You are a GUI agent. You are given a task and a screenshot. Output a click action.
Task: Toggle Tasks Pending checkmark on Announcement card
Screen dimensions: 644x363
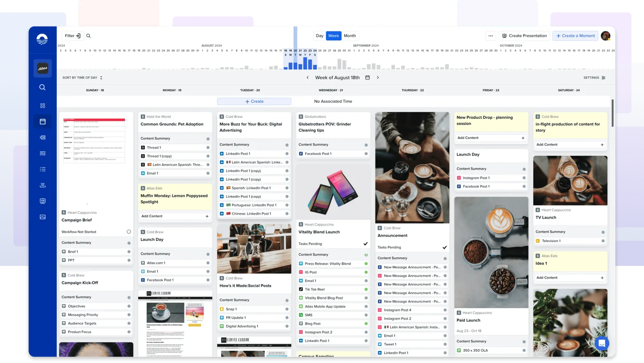(444, 247)
